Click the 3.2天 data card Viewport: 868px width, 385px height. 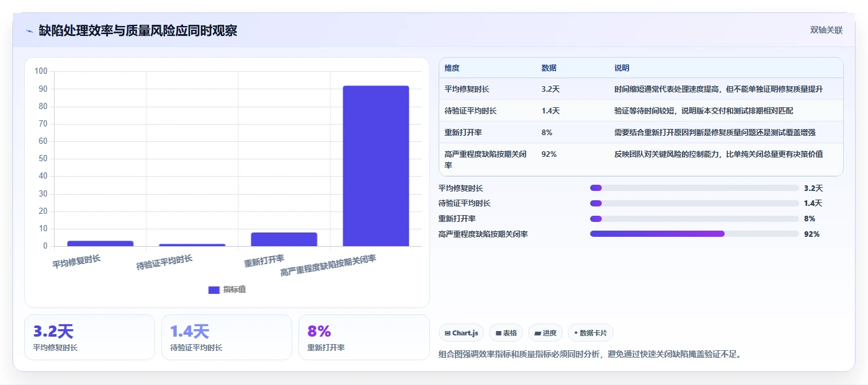(89, 337)
